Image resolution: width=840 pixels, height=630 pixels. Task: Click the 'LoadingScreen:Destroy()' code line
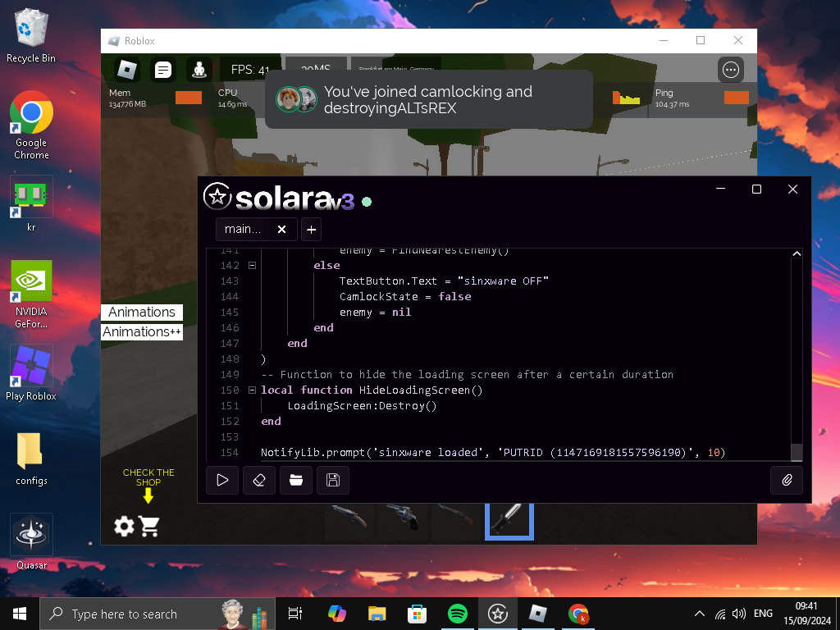362,405
